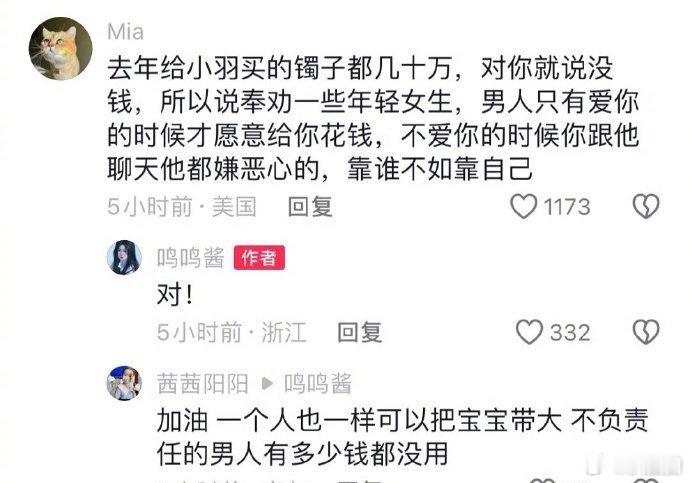The image size is (690, 483).
Task: Open 茜茜阳阳's avatar
Action: point(125,383)
